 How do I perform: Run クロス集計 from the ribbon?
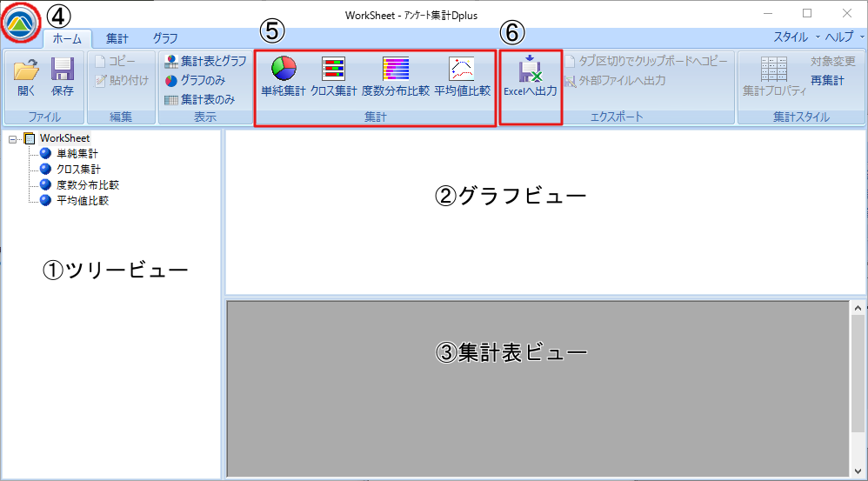pyautogui.click(x=334, y=77)
